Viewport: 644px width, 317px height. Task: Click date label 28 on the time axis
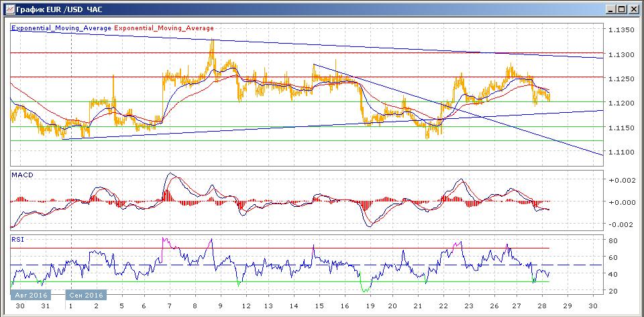coord(542,306)
